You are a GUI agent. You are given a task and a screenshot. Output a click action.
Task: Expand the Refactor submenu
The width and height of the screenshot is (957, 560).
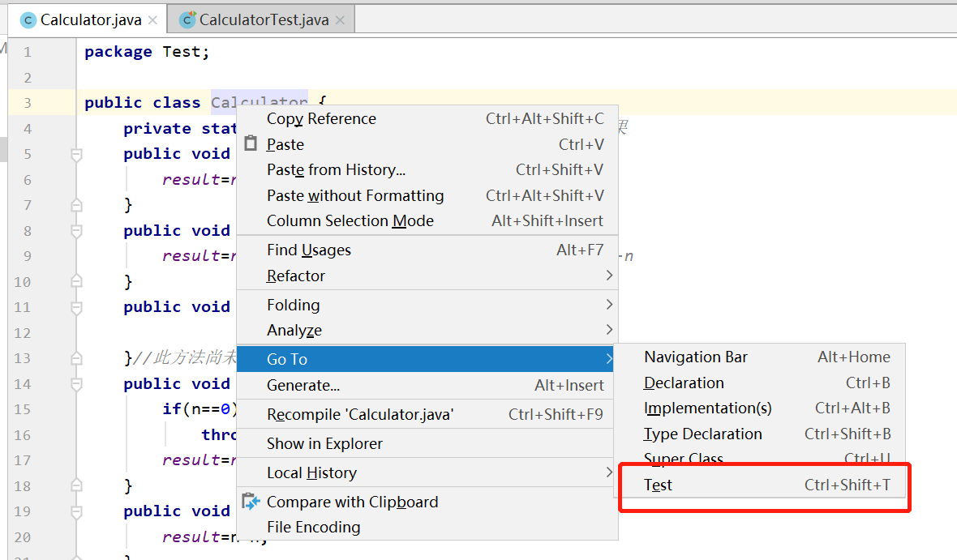click(427, 276)
